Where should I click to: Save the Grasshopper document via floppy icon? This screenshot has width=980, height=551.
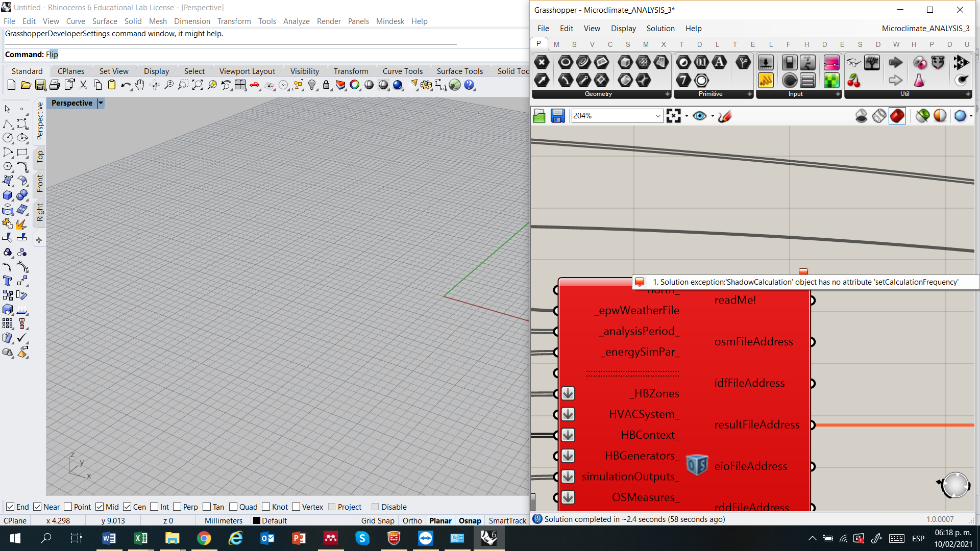557,116
